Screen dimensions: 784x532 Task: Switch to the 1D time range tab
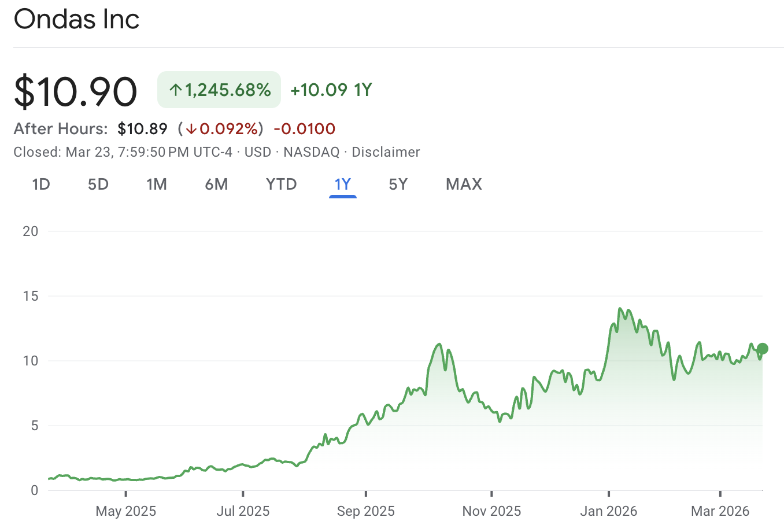(41, 184)
